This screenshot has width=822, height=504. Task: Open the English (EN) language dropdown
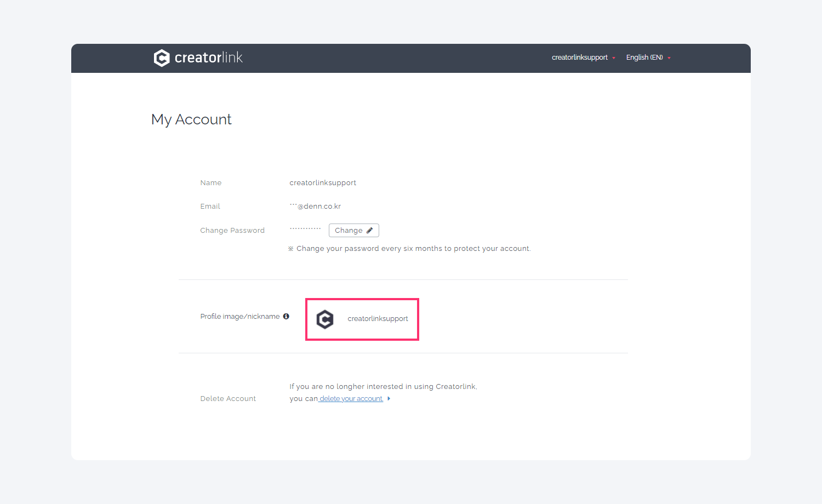pyautogui.click(x=648, y=58)
